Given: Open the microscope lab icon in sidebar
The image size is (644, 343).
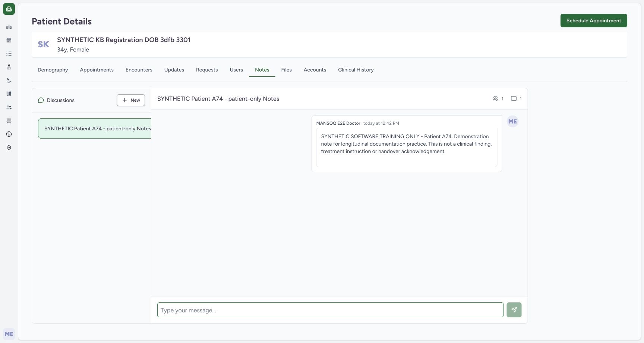Looking at the screenshot, I should coord(9,80).
